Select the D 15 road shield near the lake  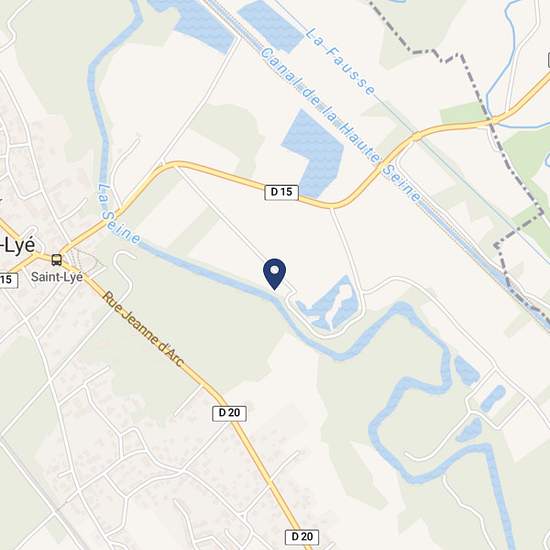click(281, 192)
